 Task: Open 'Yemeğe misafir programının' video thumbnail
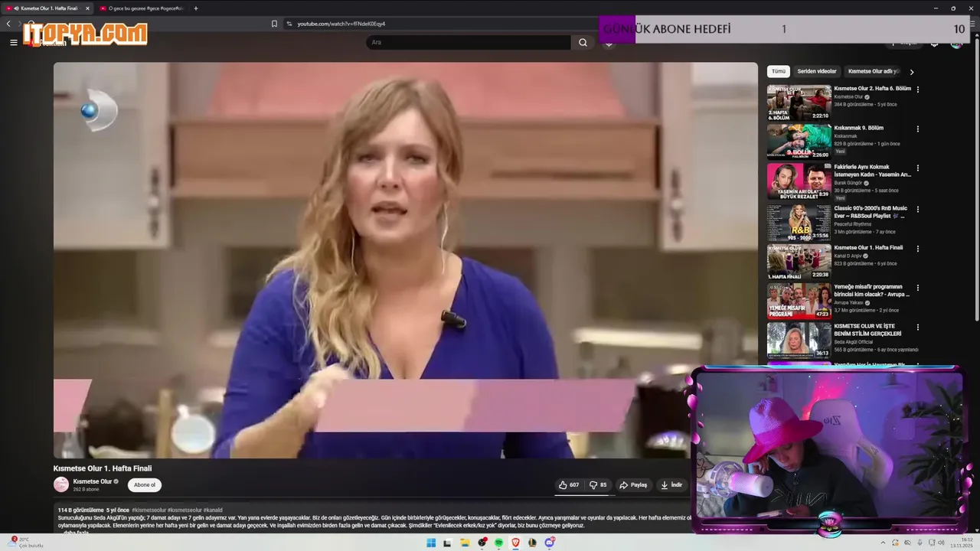click(799, 301)
